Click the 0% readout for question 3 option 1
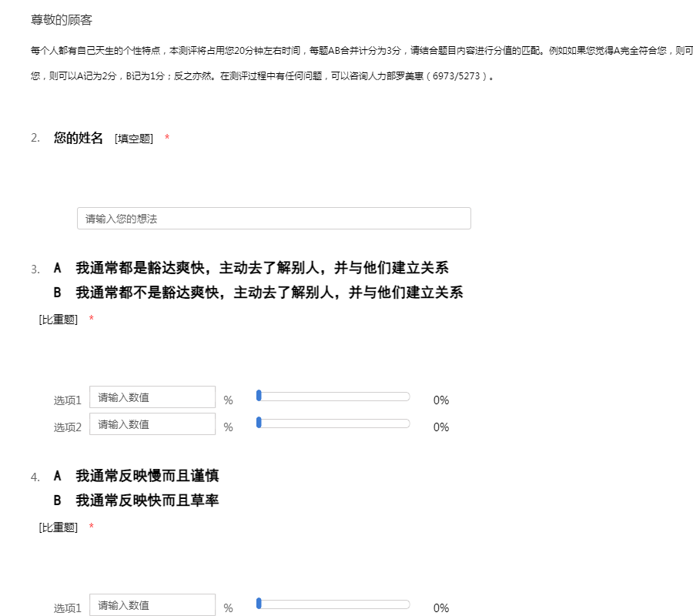 [x=441, y=400]
